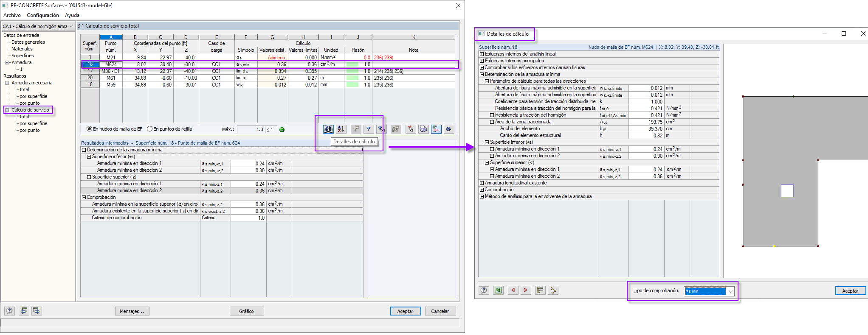
Task: Select table row with point M59
Action: pos(268,85)
